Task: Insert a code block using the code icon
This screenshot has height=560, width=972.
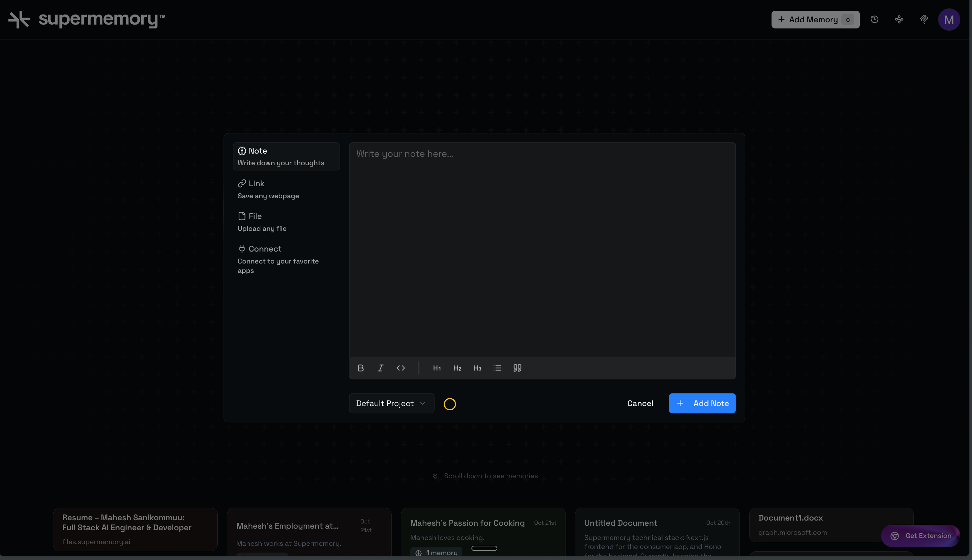Action: click(x=400, y=368)
